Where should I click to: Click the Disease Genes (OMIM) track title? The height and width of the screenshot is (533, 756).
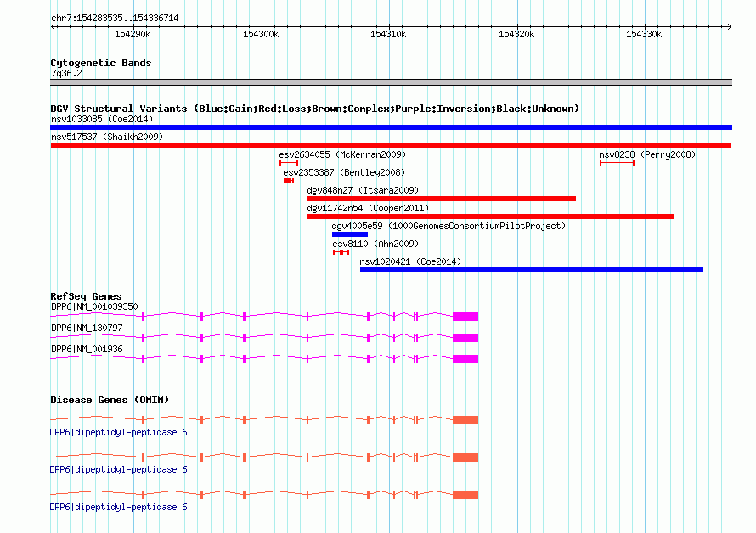(110, 400)
